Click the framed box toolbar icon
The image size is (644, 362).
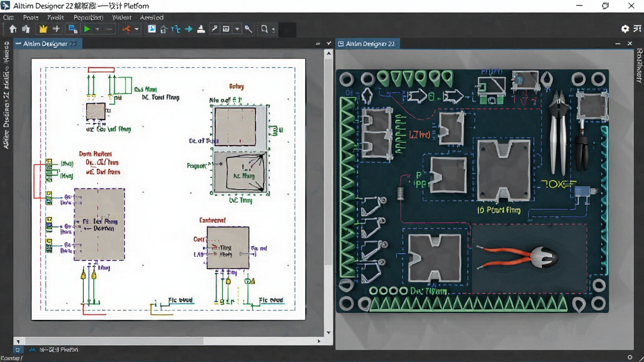[226, 29]
